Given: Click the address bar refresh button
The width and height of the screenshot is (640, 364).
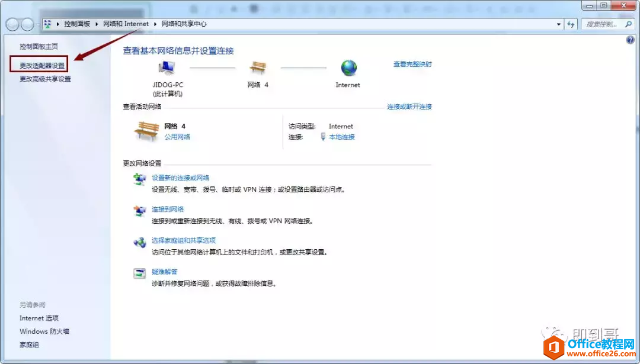Looking at the screenshot, I should tap(571, 24).
